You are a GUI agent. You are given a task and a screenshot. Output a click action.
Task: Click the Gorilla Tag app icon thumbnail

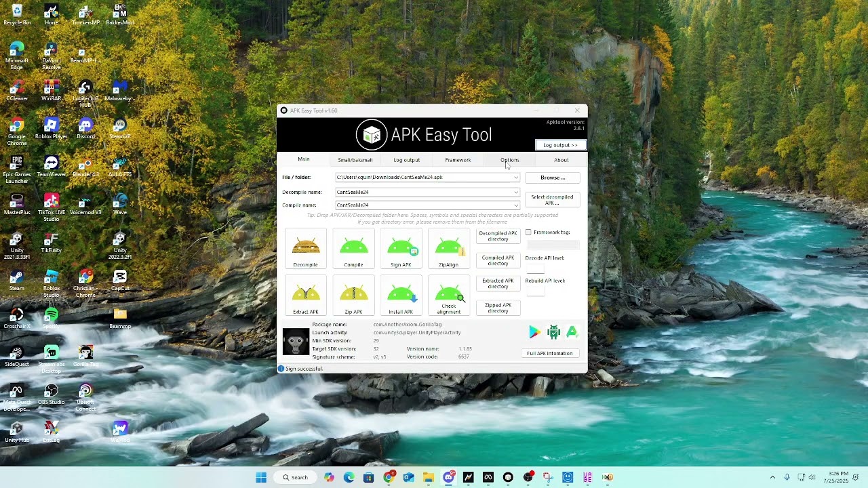pos(296,342)
